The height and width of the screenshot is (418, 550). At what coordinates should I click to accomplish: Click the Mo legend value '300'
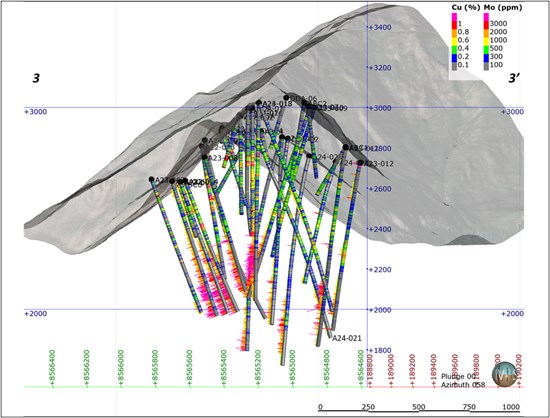(496, 56)
